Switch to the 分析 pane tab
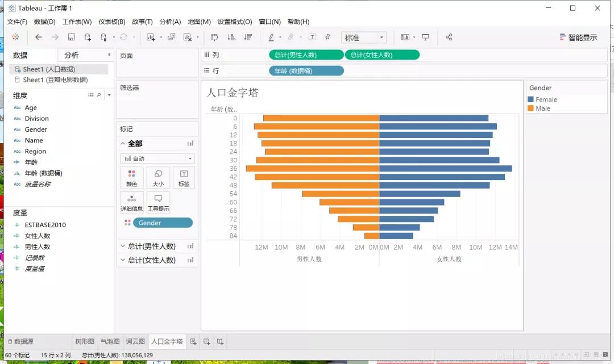The height and width of the screenshot is (364, 614). pos(72,55)
